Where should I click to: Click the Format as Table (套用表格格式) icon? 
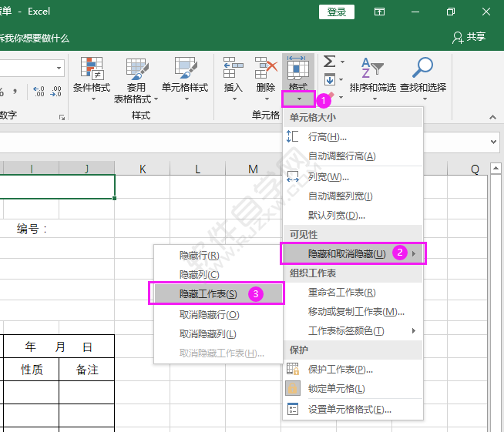(137, 69)
